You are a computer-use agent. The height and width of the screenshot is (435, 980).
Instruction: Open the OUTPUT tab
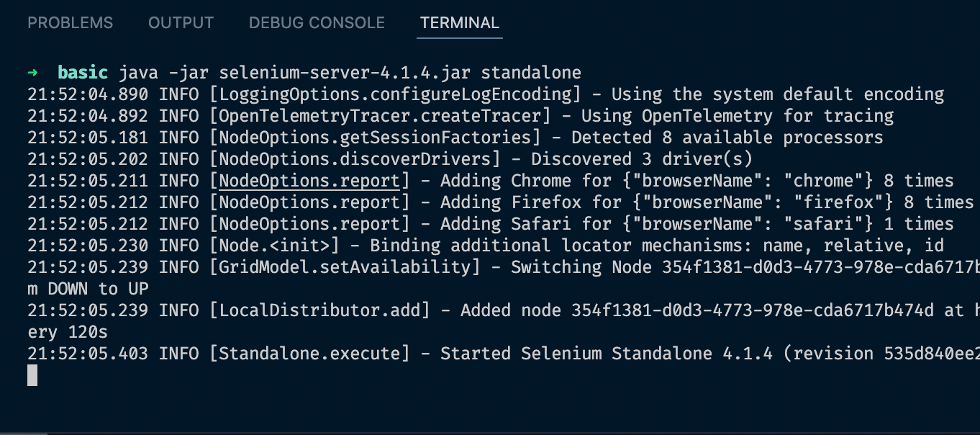pyautogui.click(x=181, y=23)
